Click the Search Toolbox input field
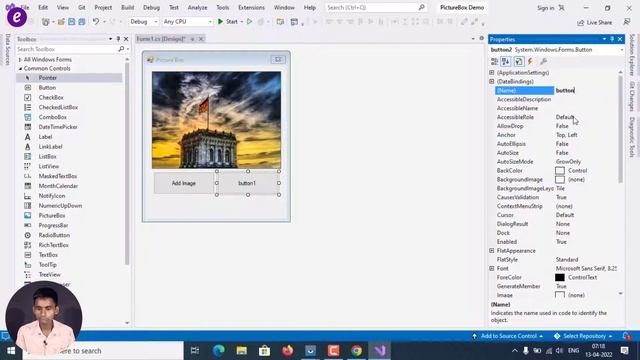The width and height of the screenshot is (640, 360). tap(67, 49)
